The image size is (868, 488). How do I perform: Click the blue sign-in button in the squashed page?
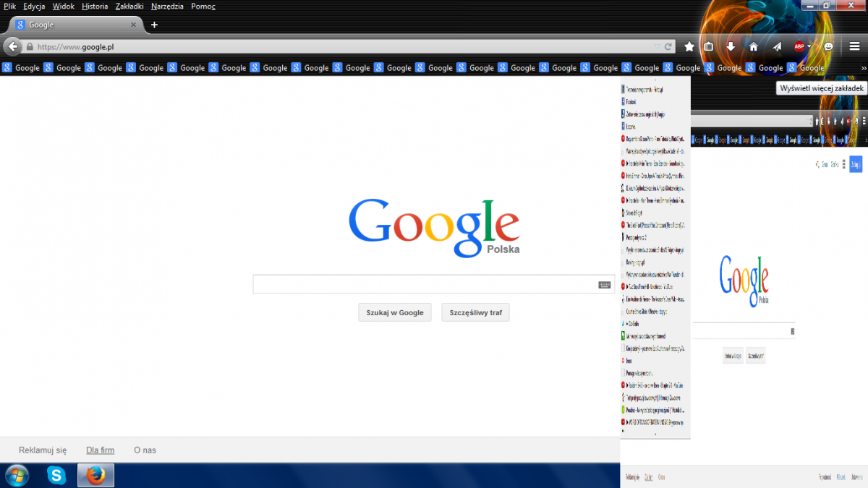856,164
